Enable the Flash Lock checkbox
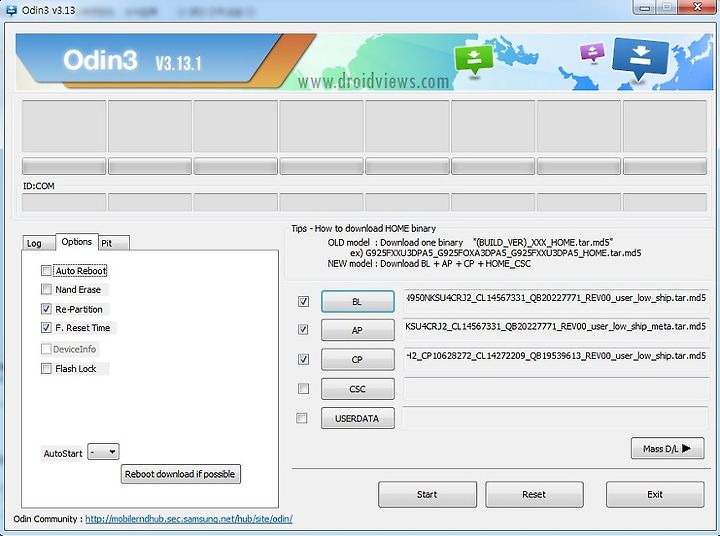The width and height of the screenshot is (720, 536). 46,368
